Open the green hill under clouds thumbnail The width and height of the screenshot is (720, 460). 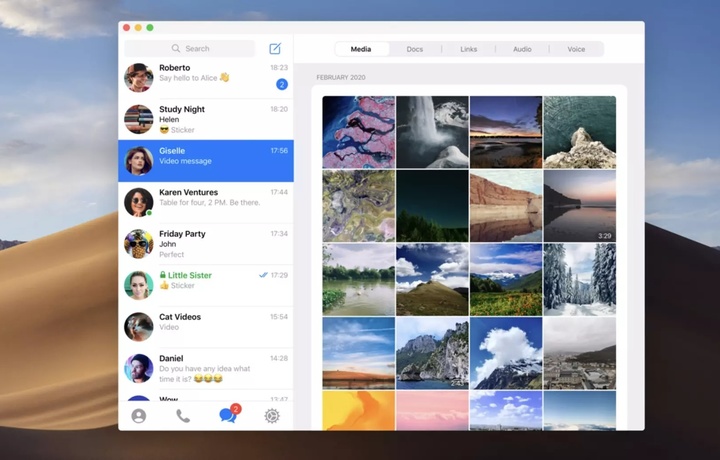[x=433, y=280]
